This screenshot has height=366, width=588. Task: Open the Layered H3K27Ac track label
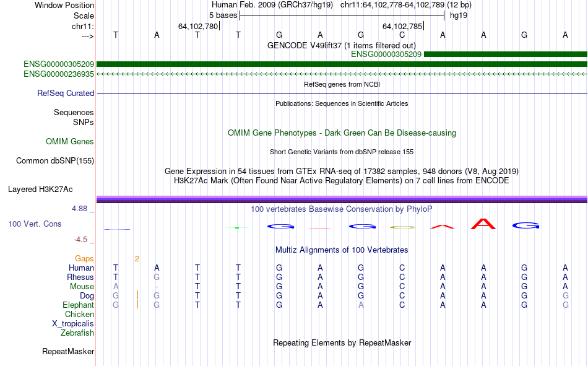point(40,190)
